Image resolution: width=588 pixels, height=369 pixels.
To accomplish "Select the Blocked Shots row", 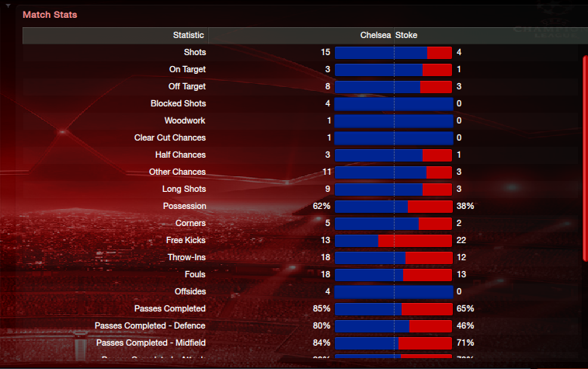I will (302, 104).
